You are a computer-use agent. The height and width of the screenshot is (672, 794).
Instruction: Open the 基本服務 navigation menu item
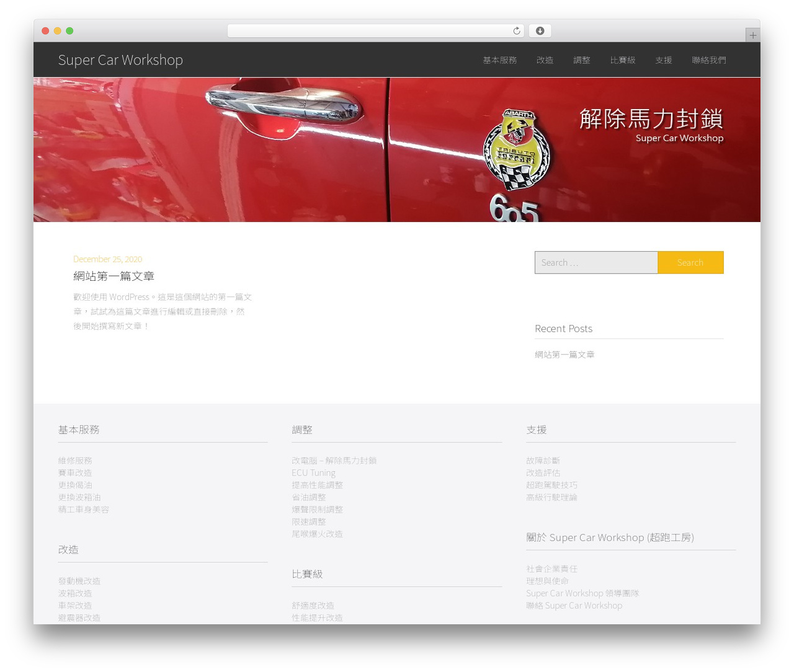coord(500,60)
